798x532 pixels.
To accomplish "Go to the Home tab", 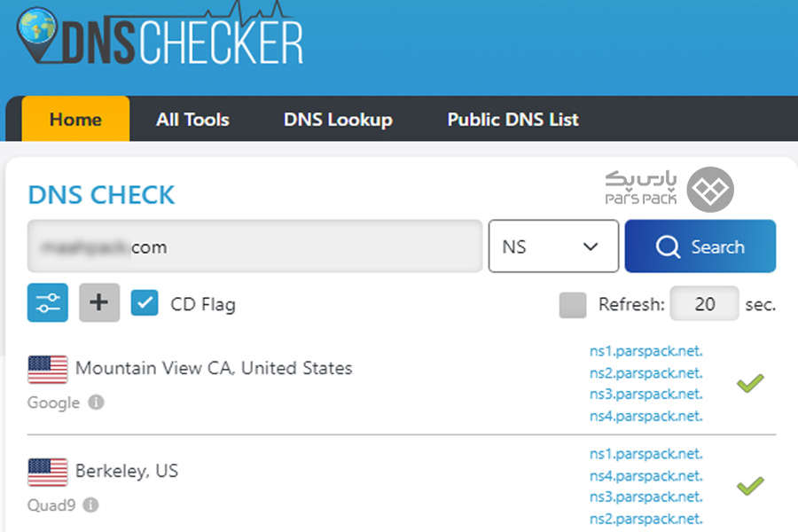I will click(75, 119).
